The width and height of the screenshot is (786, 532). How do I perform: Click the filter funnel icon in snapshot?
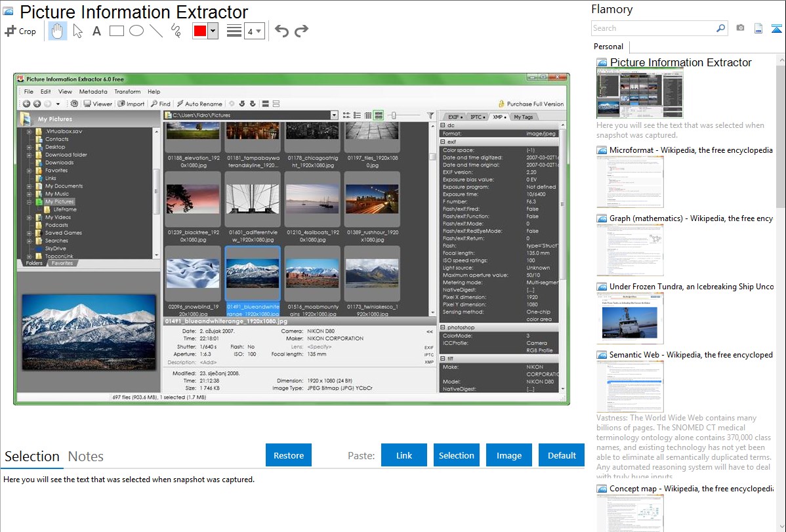click(430, 115)
